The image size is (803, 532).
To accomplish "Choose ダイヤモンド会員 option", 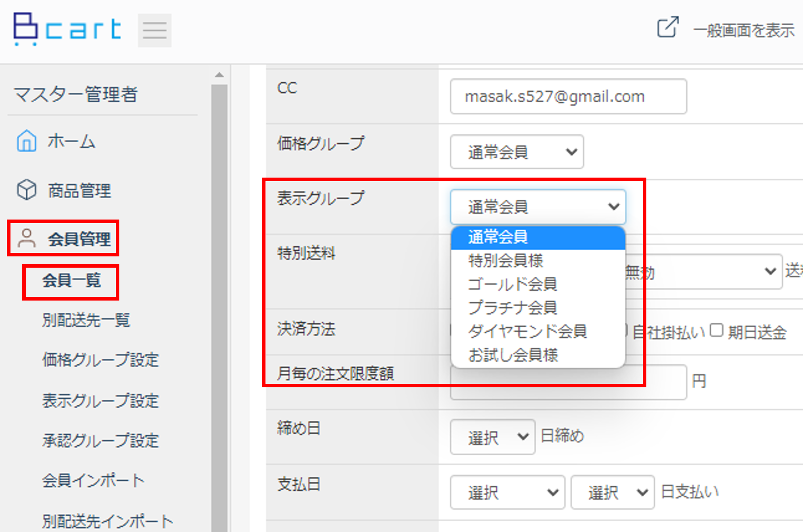I will pos(538,331).
